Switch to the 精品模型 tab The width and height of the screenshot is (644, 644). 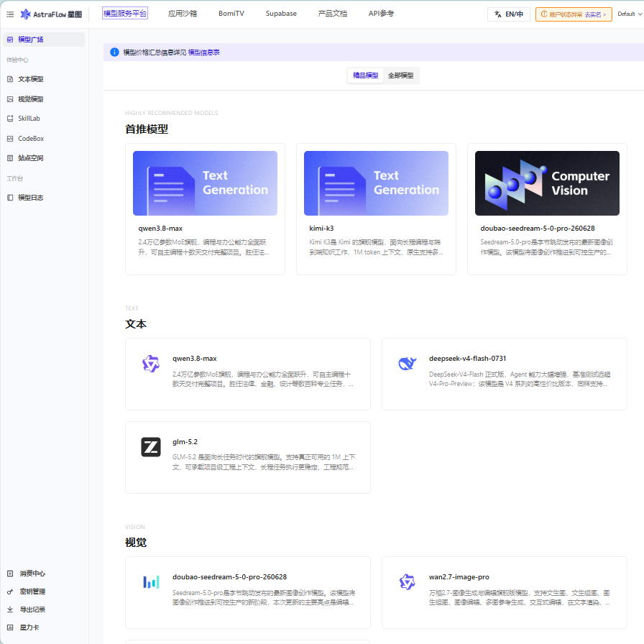[x=366, y=75]
